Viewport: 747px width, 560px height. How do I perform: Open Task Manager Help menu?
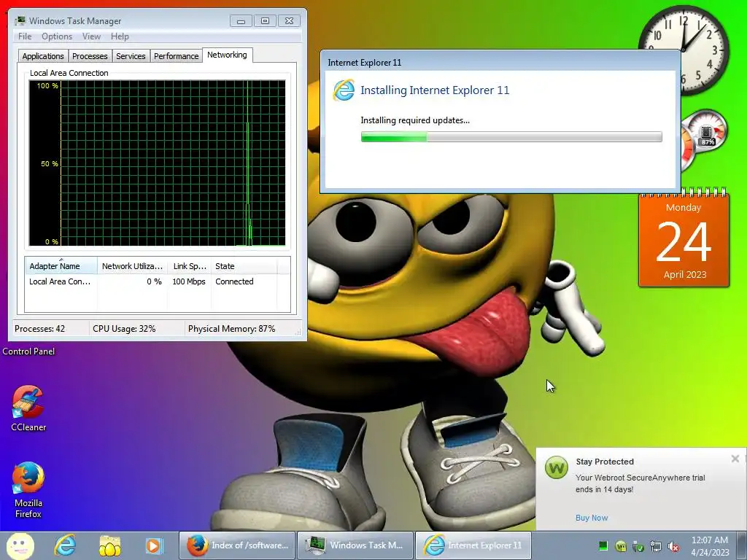[x=120, y=36]
